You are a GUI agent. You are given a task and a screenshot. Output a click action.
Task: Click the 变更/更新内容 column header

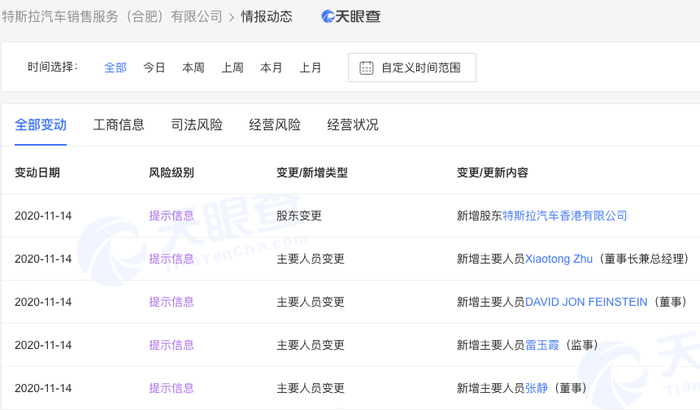pyautogui.click(x=492, y=172)
